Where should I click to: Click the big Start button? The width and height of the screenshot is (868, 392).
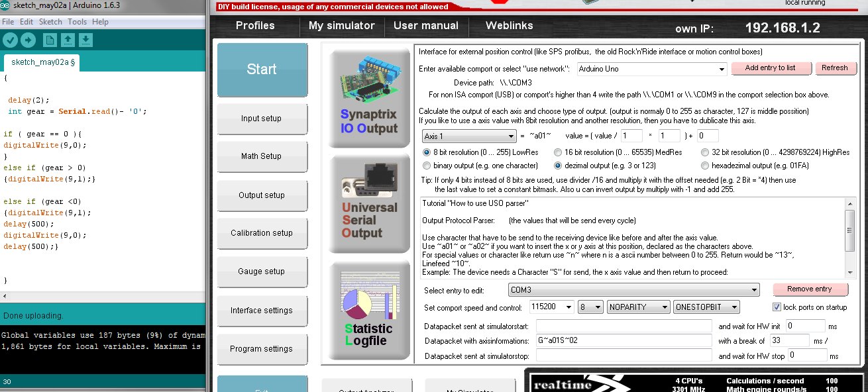click(262, 70)
